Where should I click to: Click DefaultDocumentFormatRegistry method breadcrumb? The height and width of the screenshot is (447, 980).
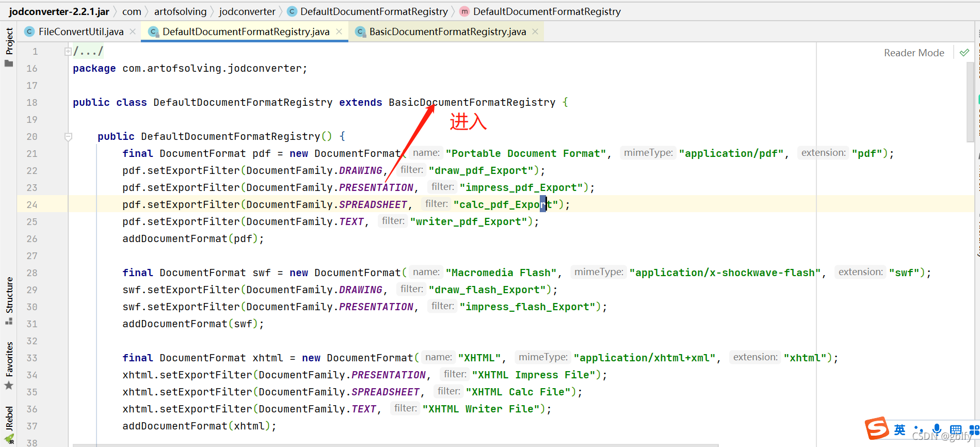pyautogui.click(x=540, y=11)
